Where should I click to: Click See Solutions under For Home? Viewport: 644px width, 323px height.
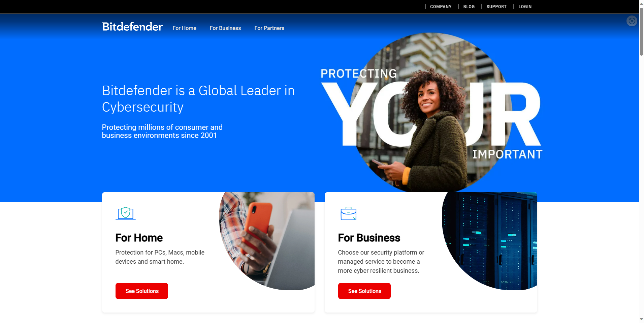click(142, 291)
